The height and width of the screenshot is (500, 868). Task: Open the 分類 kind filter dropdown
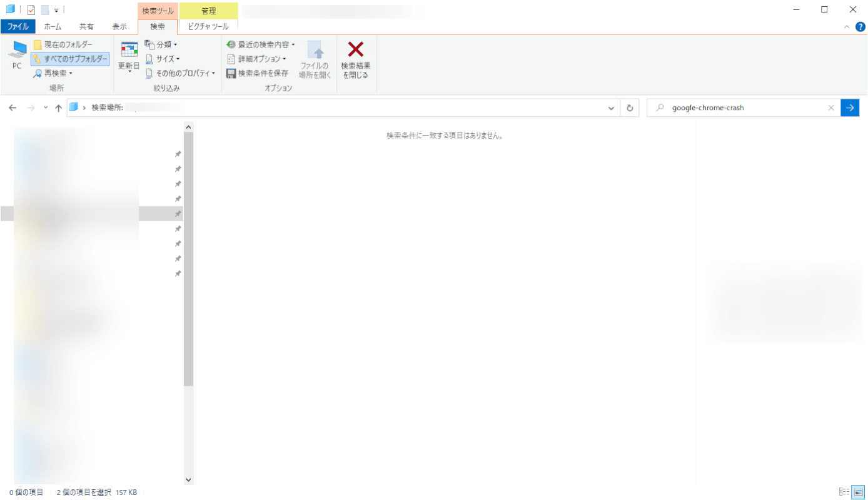[x=161, y=44]
